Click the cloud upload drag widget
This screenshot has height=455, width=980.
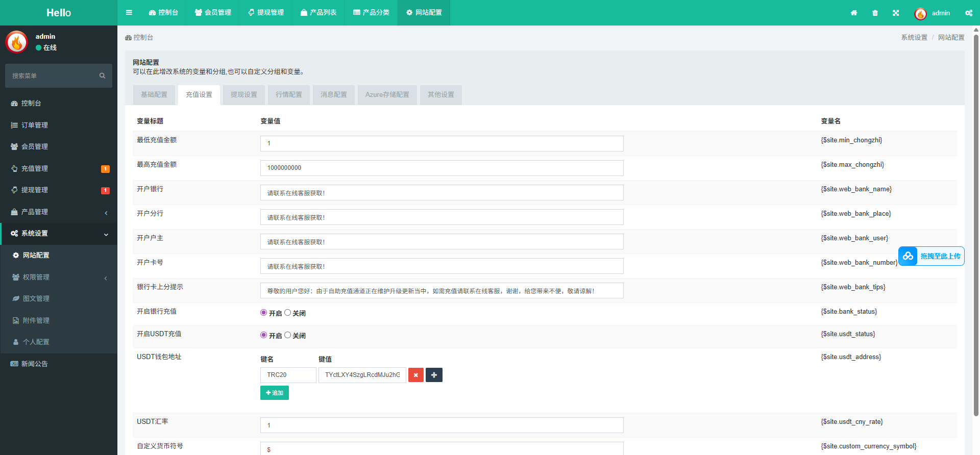point(932,256)
